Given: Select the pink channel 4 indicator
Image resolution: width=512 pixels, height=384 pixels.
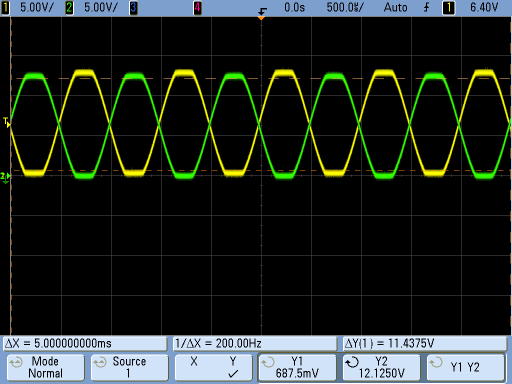Looking at the screenshot, I should tap(198, 8).
